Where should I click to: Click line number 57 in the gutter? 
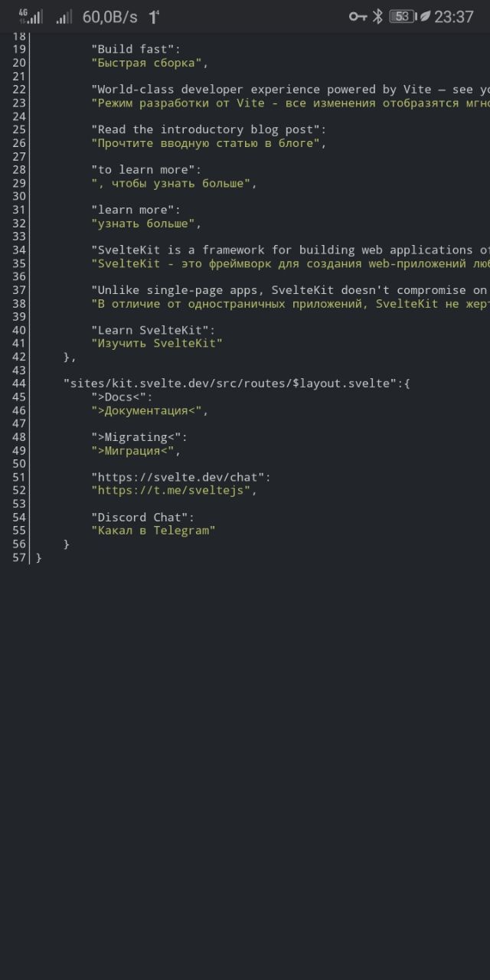point(19,557)
